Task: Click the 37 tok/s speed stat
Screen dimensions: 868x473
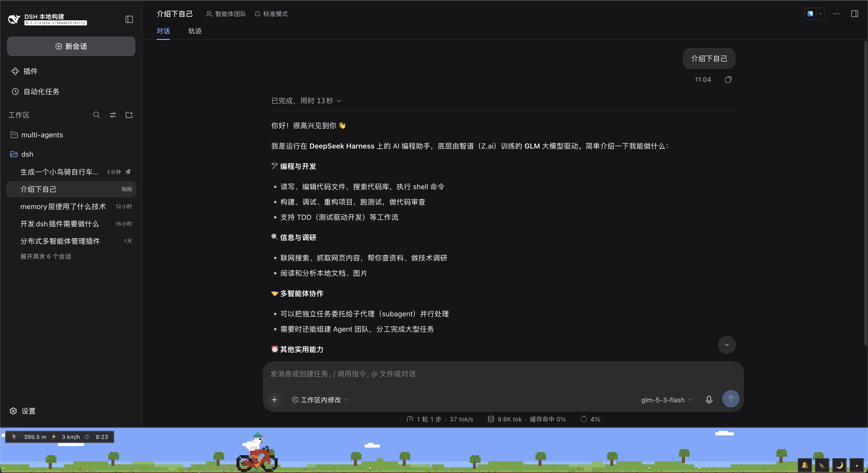Action: [x=461, y=419]
